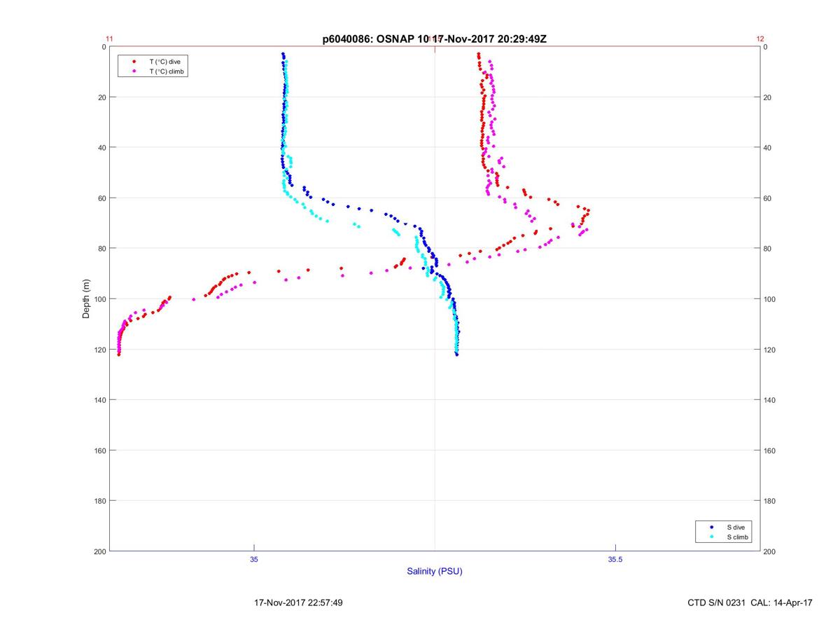Click the plot title p6040086: OSNAP
Screen dimensions: 840x620
click(434, 39)
